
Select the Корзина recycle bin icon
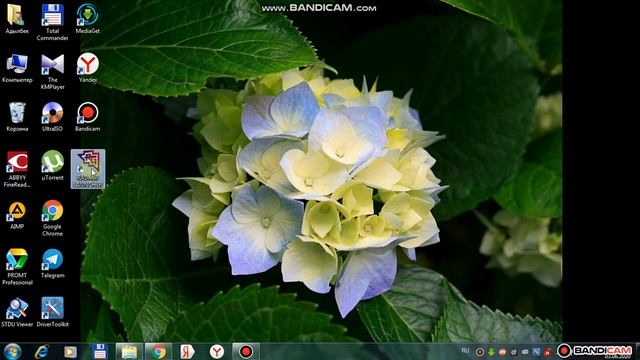click(x=17, y=117)
